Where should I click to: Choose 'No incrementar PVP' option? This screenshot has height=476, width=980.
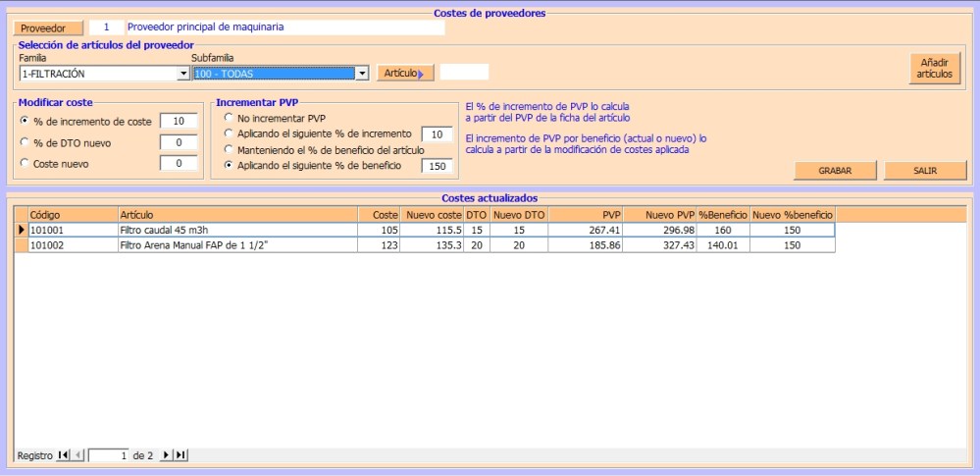(x=229, y=118)
